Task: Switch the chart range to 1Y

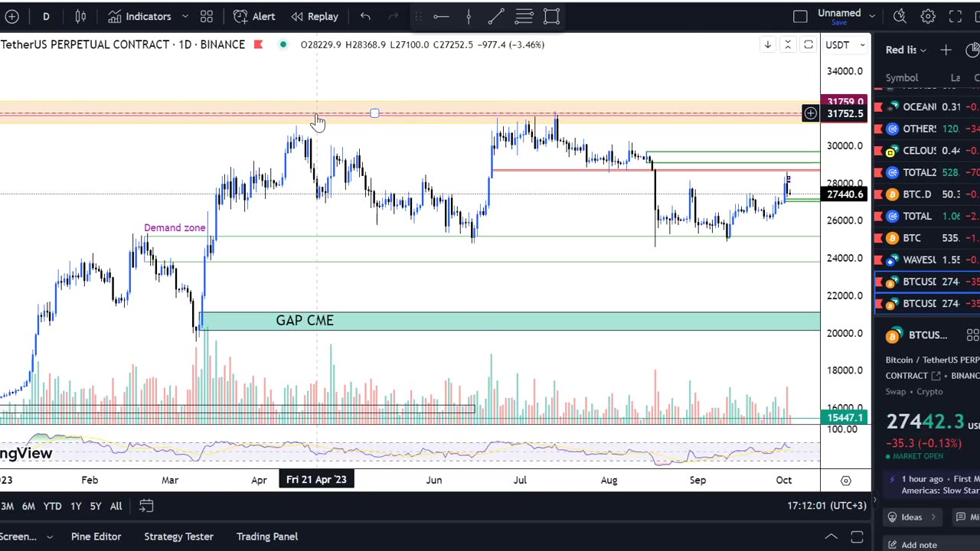Action: (76, 506)
